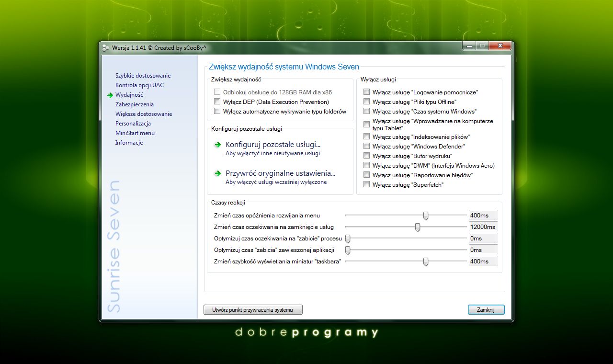Click the process "zabicie" wait time slider thumb
Screen dimensions: 613x364
[348, 239]
